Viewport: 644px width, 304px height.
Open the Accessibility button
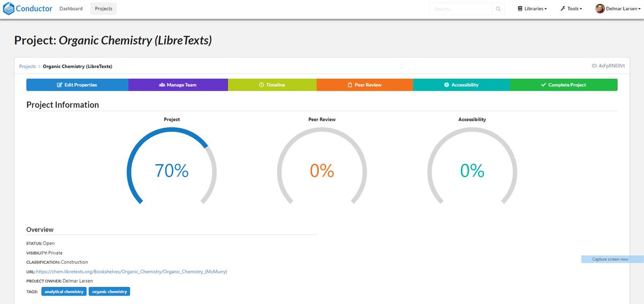tap(462, 85)
